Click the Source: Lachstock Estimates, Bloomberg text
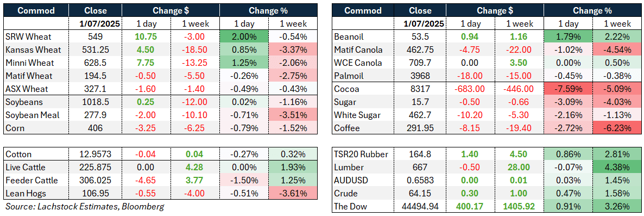Screen dimensions: 644x216 pos(84,207)
